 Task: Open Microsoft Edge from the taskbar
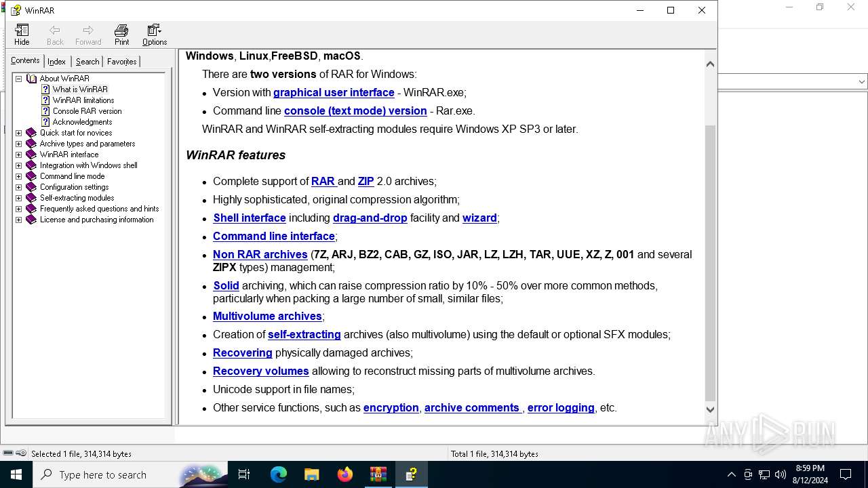[279, 474]
